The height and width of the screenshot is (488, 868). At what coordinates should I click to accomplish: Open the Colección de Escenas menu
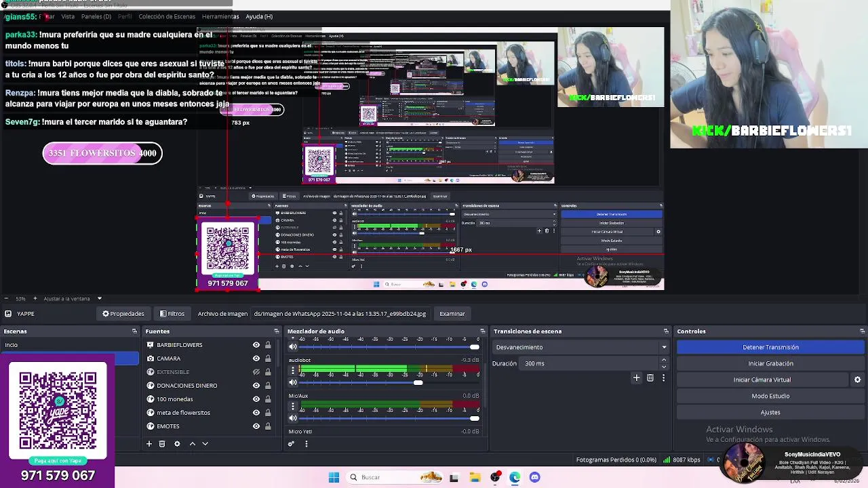click(x=167, y=16)
